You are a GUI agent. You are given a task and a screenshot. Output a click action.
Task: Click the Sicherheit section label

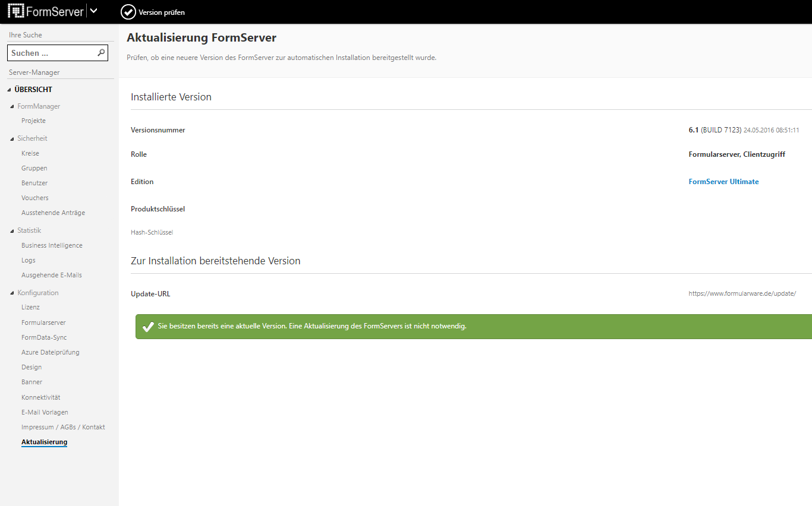pos(32,138)
